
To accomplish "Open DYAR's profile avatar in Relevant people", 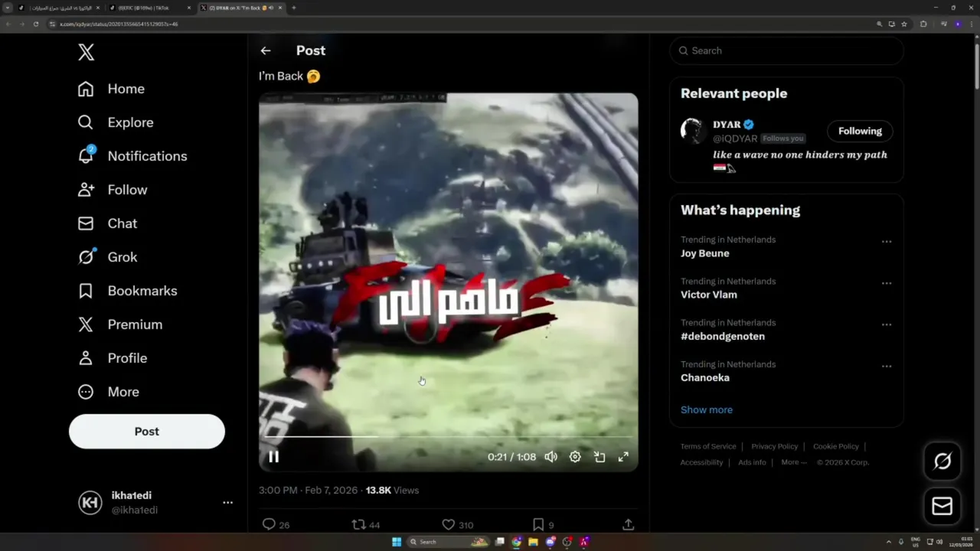I will [692, 131].
